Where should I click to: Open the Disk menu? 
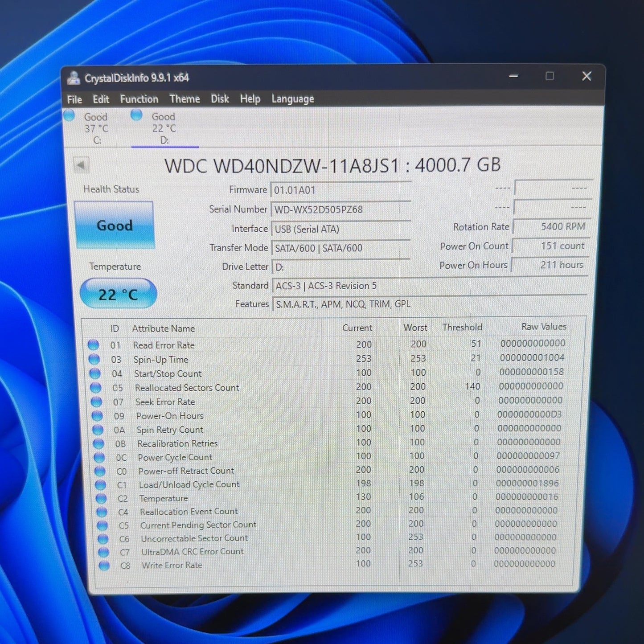pyautogui.click(x=220, y=98)
